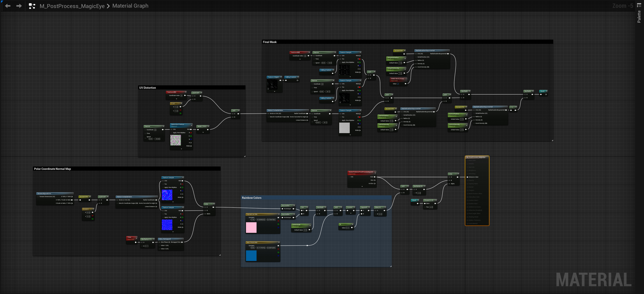Click the VectorToRadialValue Radial Coordinates pin in Polar group
The width and height of the screenshot is (644, 294).
[x=156, y=200]
